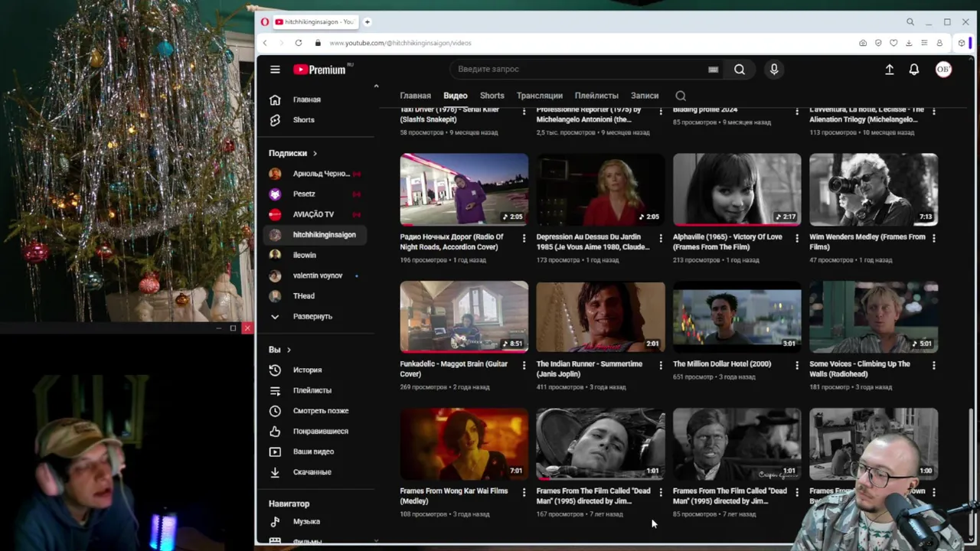Open The Indian Runner - Summertime title link
Viewport: 980px width, 551px height.
tap(590, 369)
